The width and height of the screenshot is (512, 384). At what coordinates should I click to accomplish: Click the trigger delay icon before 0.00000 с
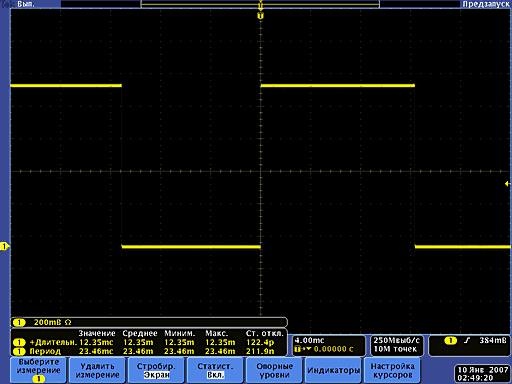click(302, 349)
